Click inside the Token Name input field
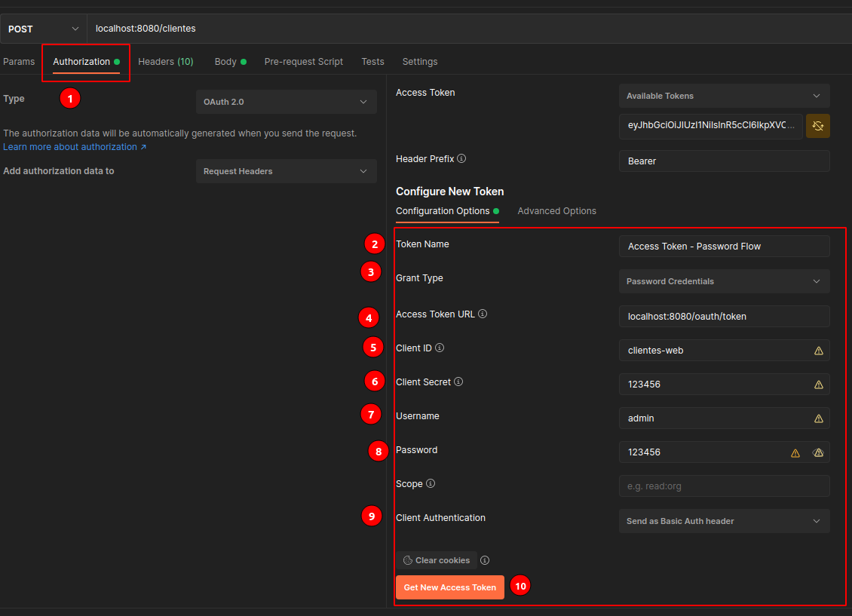Viewport: 852px width, 616px height. click(723, 246)
